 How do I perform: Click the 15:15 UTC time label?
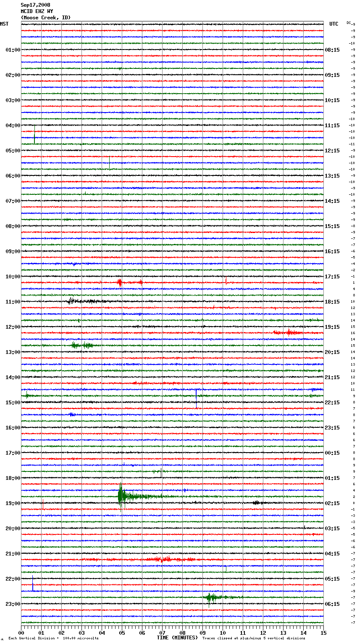pyautogui.click(x=332, y=226)
